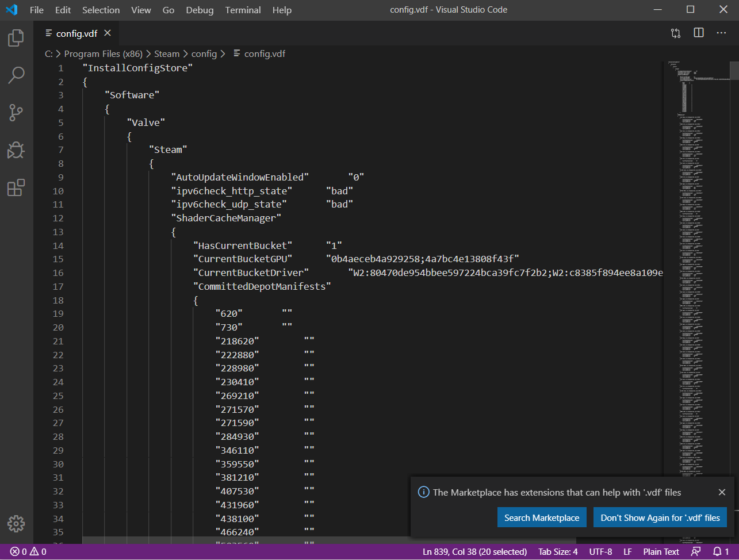739x560 pixels.
Task: Click the "0b4aeceb4a929258;4a7bc4e13808f43f" value
Action: click(x=423, y=259)
